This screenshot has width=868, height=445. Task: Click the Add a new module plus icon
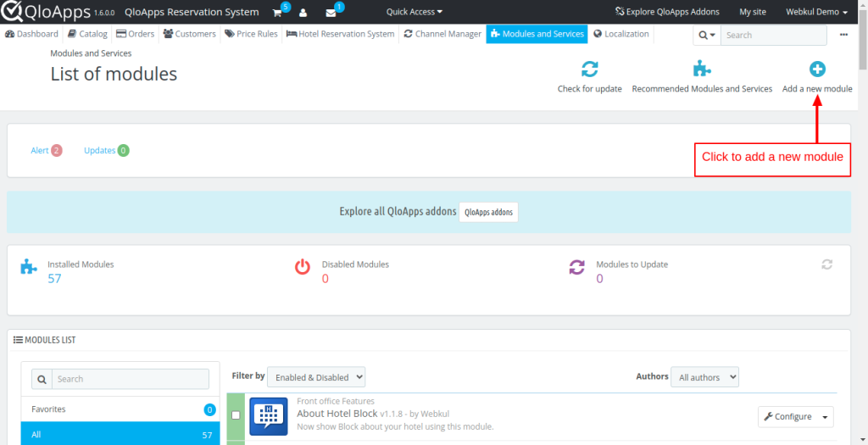[817, 70]
